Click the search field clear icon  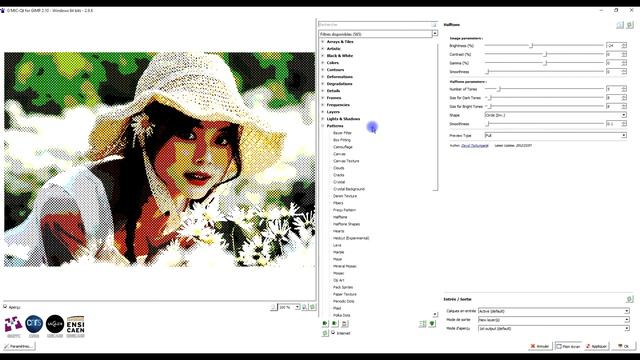433,25
